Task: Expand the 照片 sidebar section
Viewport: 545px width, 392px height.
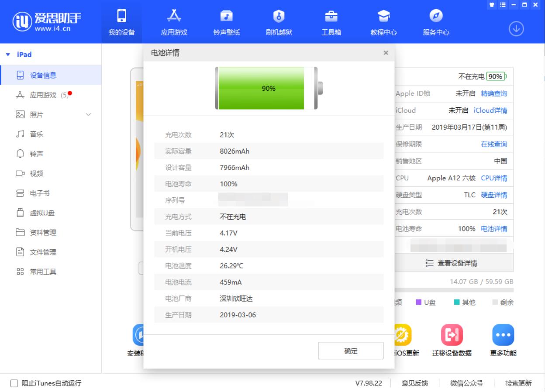Action: click(x=89, y=114)
